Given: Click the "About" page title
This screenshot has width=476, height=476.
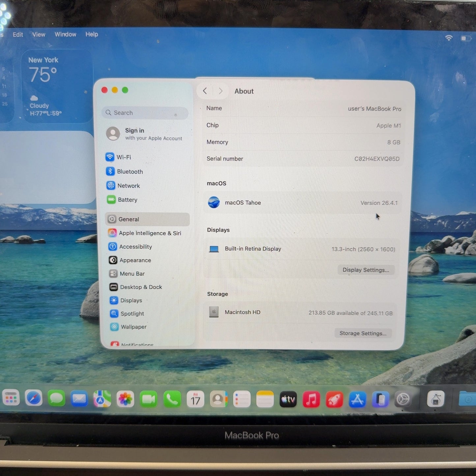Looking at the screenshot, I should coord(244,91).
